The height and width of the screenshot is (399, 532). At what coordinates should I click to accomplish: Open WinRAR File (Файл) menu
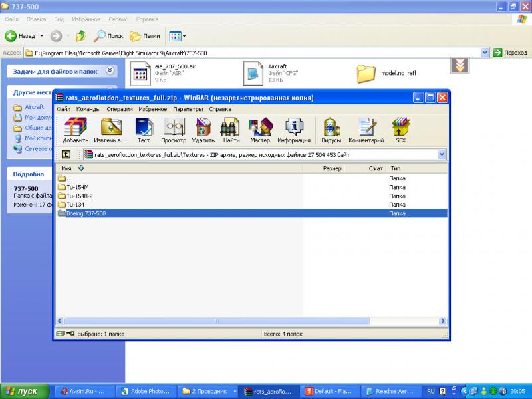[x=63, y=109]
